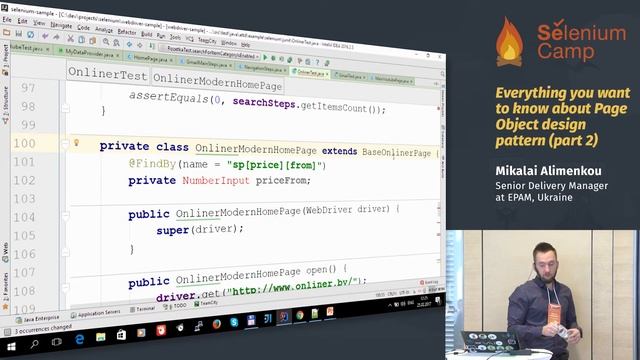Screen dimensions: 640x360
Task: Click the assertEquals call on line 97
Action: tap(169, 97)
